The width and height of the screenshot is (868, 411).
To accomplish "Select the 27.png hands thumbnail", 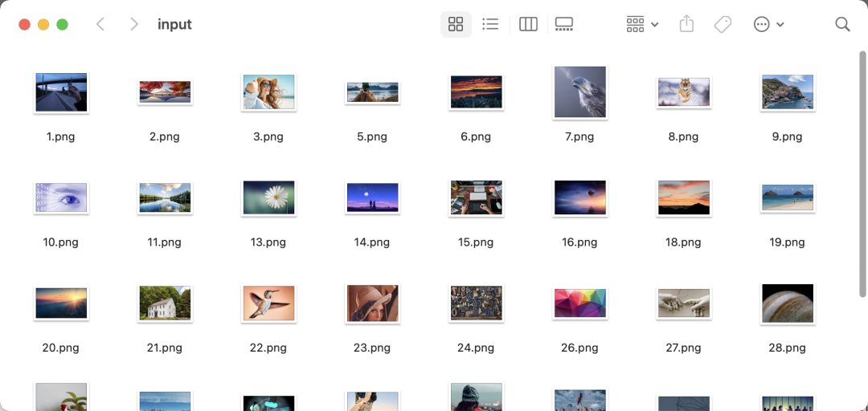I will (684, 303).
